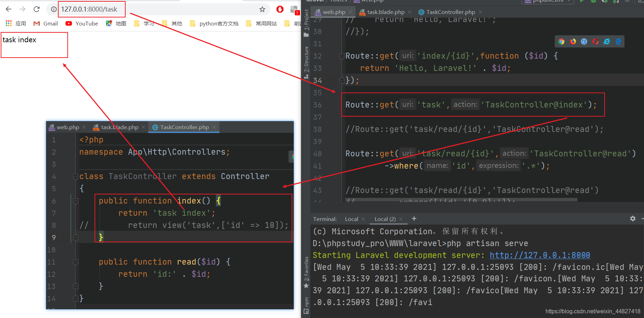The width and height of the screenshot is (644, 318).
Task: Open the 其他 bookmark folder
Action: 172,23
